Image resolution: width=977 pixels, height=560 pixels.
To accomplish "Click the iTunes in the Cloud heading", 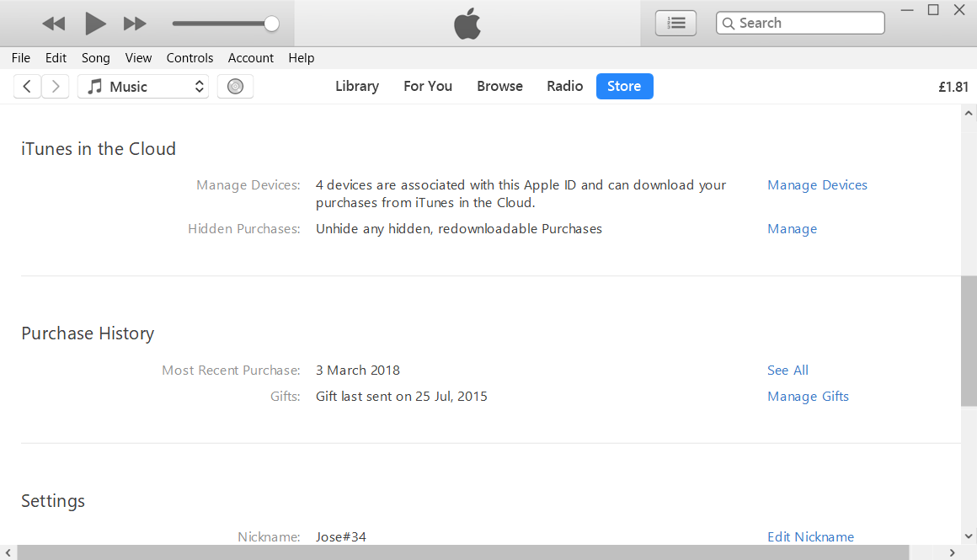I will [x=99, y=149].
